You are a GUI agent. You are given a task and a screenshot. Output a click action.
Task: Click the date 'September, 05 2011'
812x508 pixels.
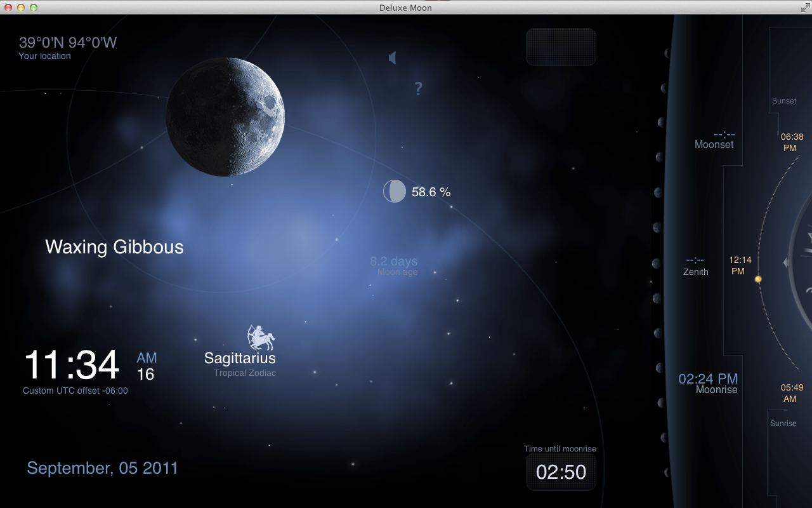[x=103, y=468]
